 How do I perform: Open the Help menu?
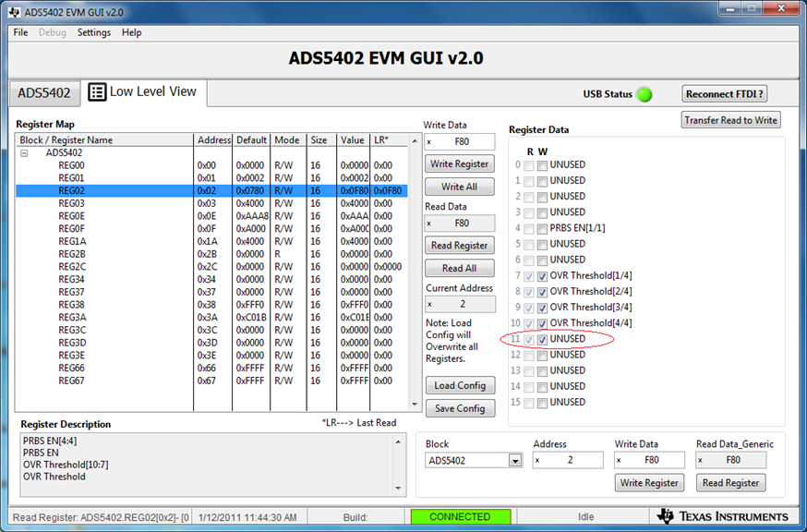[132, 32]
